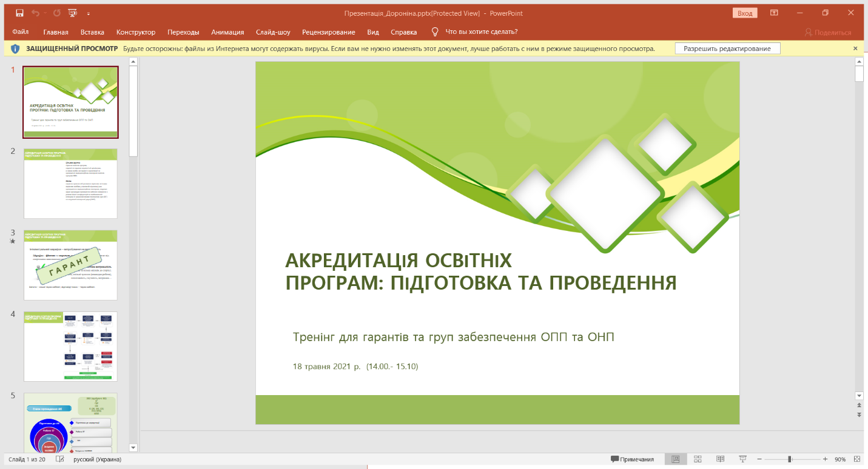
Task: Click the Разрешить редактирование button
Action: click(727, 48)
